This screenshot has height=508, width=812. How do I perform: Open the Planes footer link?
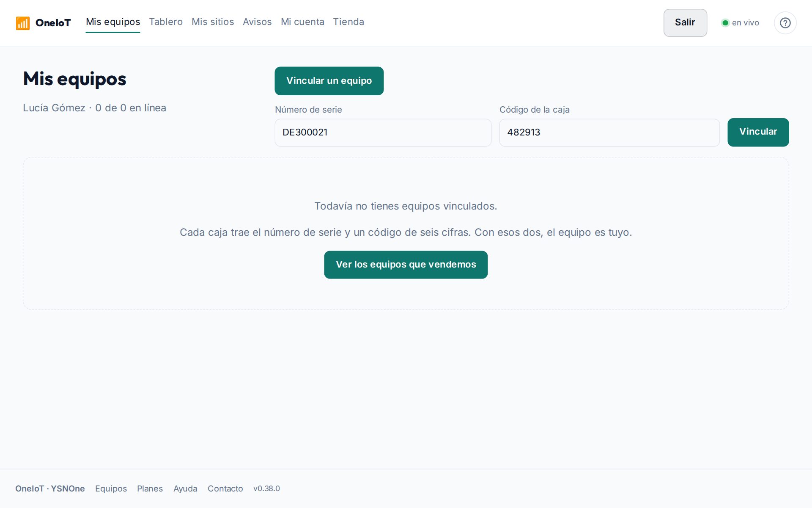[150, 489]
